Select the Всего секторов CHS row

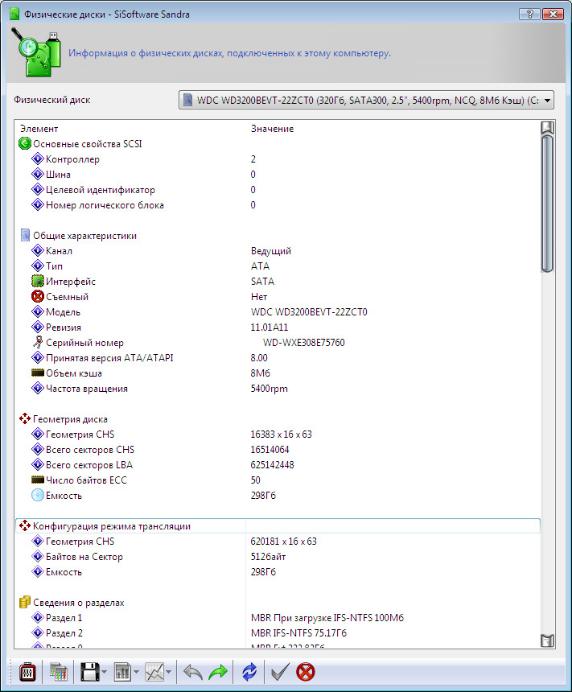(278, 450)
